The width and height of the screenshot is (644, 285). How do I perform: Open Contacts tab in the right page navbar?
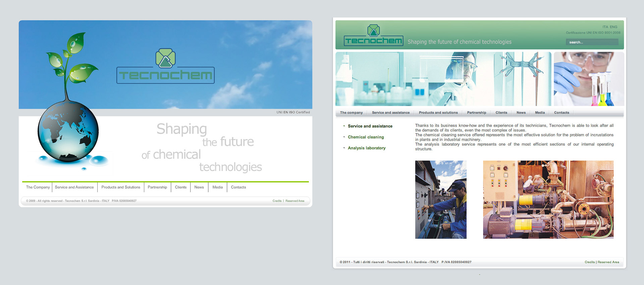561,113
